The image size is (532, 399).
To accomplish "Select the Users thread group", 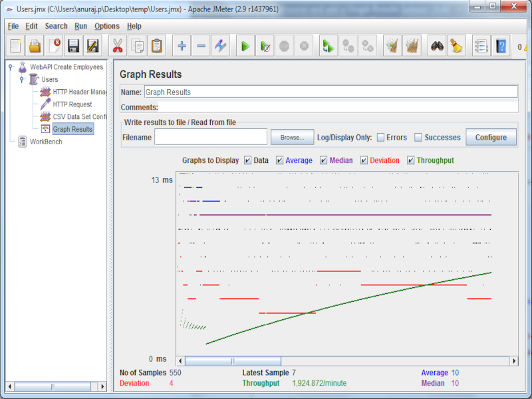I will pos(49,79).
